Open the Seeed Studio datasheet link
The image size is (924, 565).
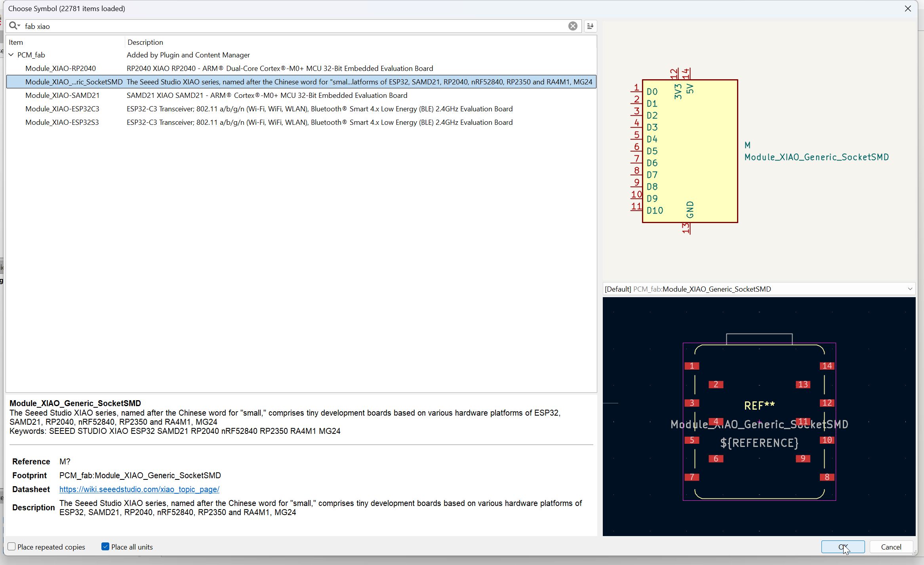pyautogui.click(x=139, y=489)
